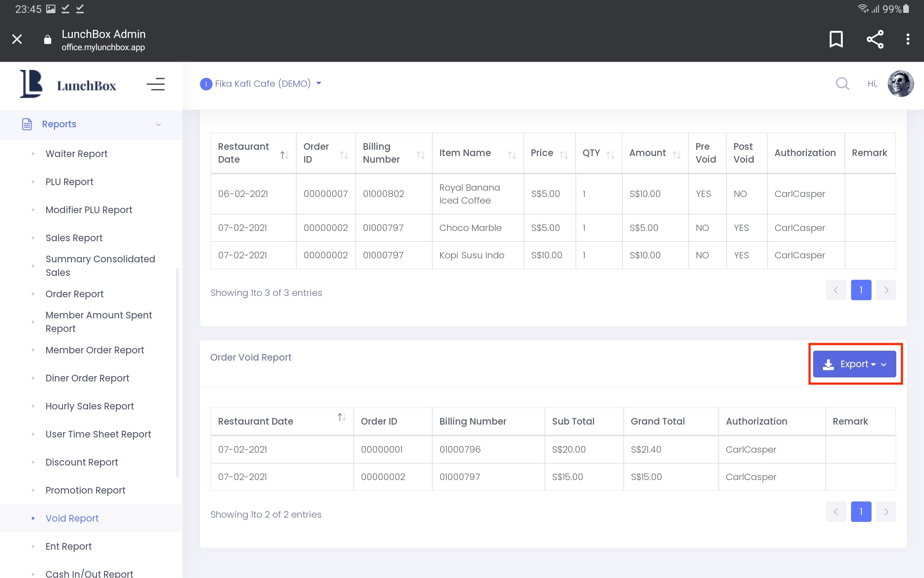Toggle sort on Billing Number column

(420, 155)
